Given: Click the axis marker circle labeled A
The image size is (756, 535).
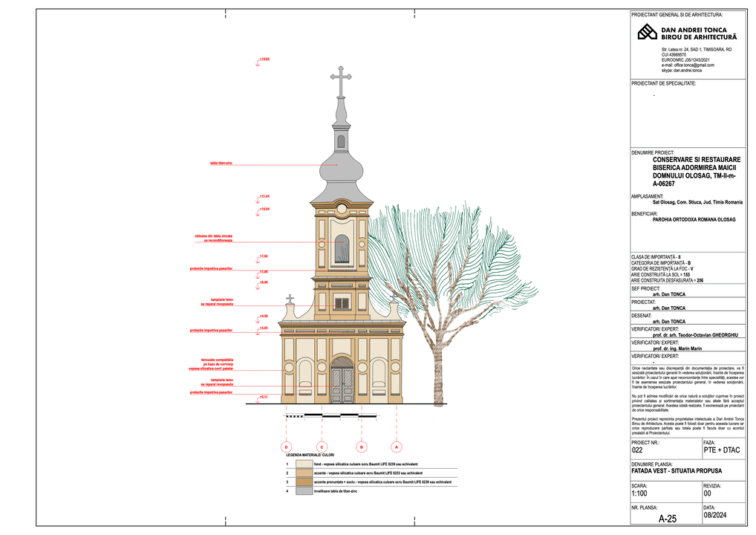Looking at the screenshot, I should 397,447.
